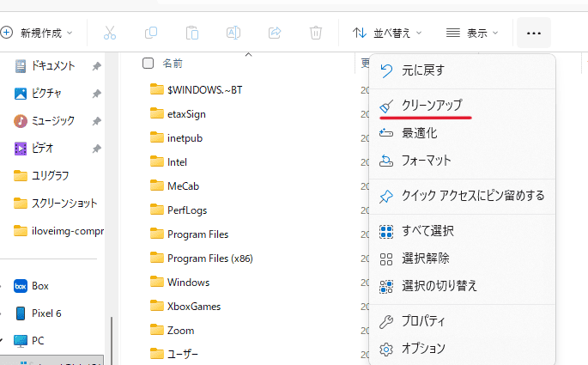
Task: Select the ユーザー folder
Action: [x=174, y=353]
